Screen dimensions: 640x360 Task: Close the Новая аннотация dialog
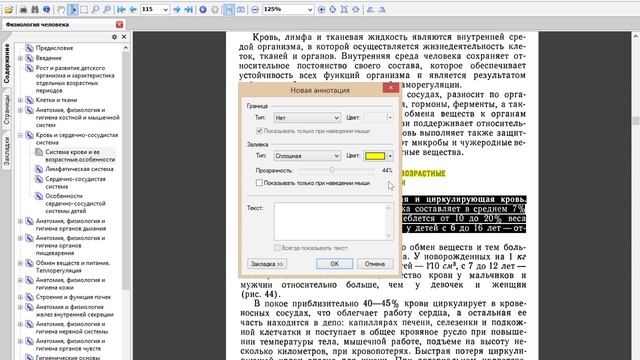tap(391, 87)
